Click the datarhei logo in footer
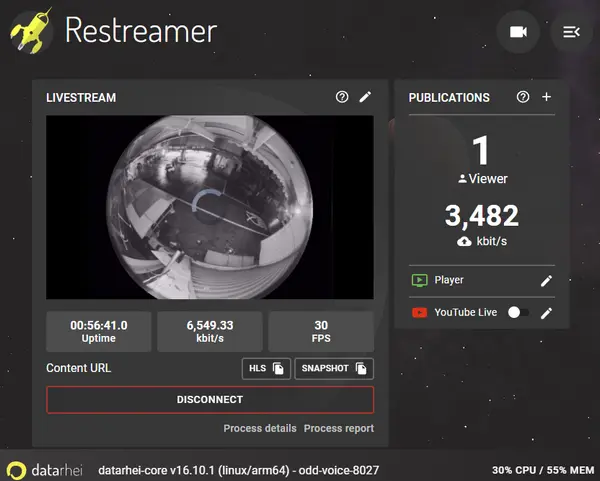Viewport: 600px width, 481px height. pos(45,470)
